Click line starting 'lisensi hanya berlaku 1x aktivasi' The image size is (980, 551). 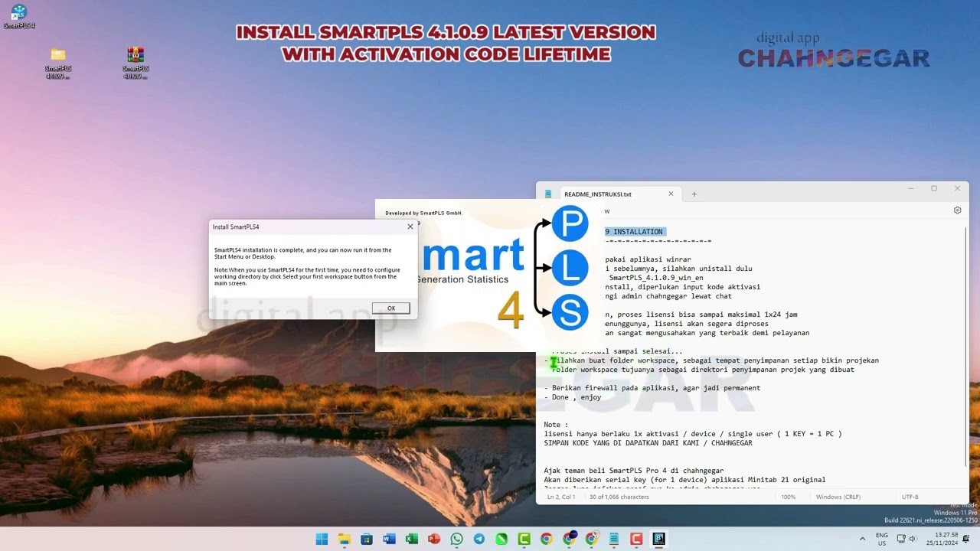pyautogui.click(x=693, y=434)
